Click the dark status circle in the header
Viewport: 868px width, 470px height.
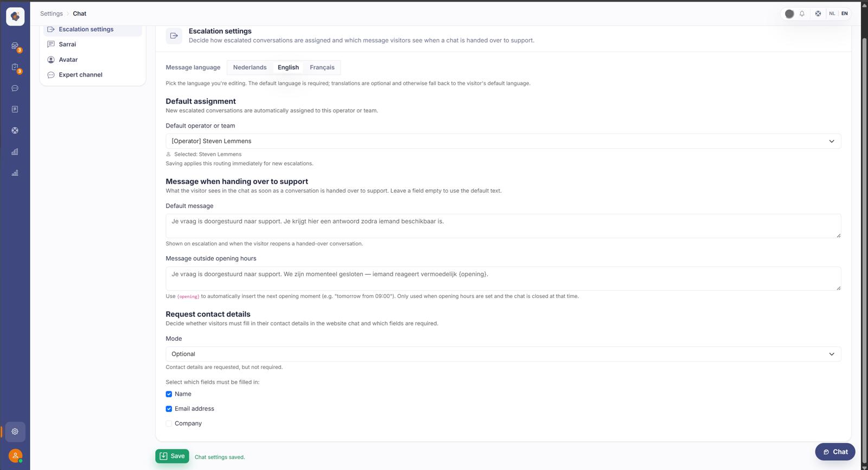(x=789, y=14)
